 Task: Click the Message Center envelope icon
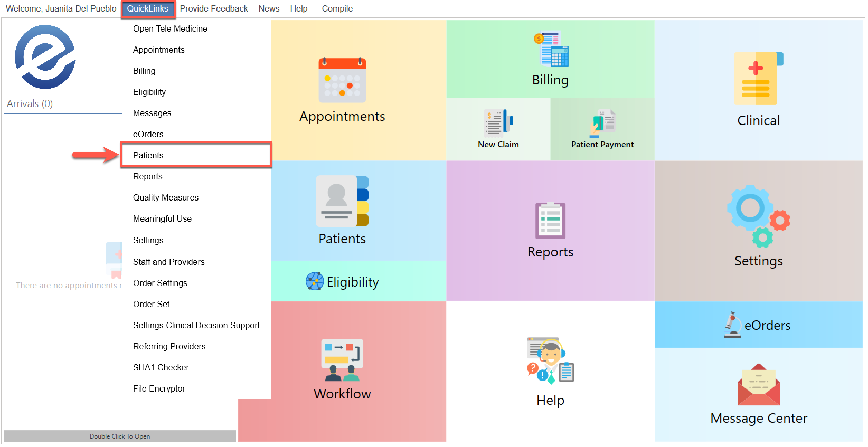758,385
